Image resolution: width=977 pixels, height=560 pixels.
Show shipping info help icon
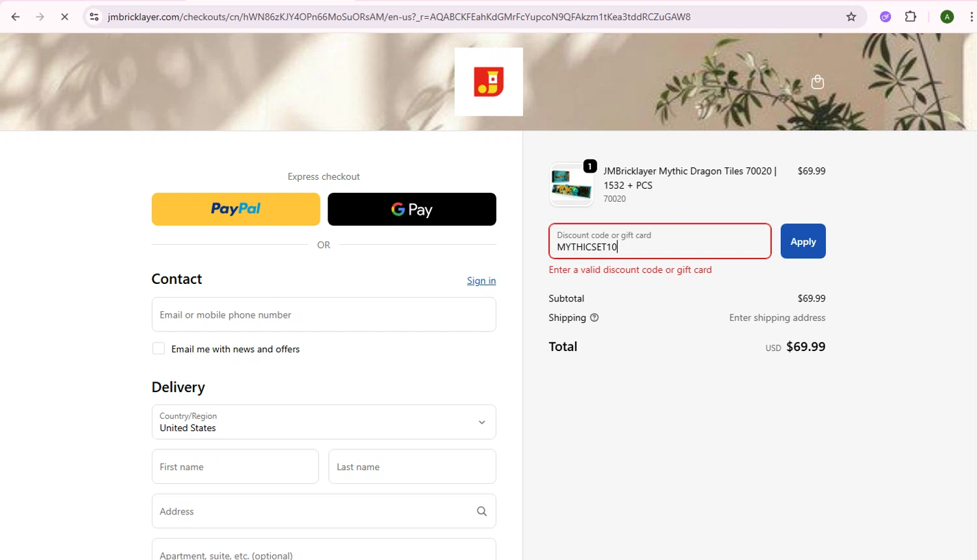click(594, 318)
